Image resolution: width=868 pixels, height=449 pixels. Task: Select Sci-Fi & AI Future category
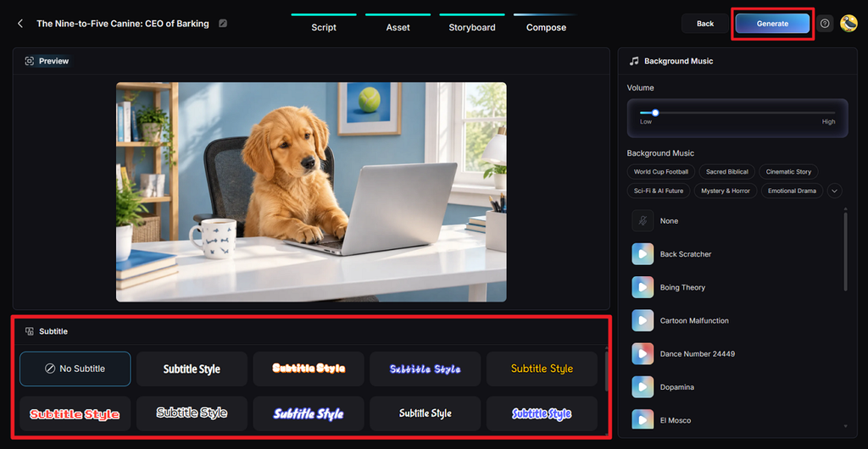pos(658,191)
